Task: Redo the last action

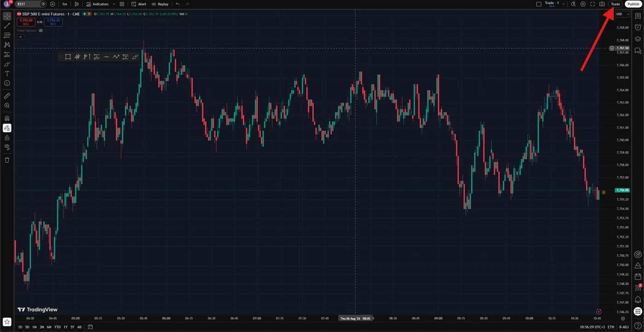Action: 187,4
